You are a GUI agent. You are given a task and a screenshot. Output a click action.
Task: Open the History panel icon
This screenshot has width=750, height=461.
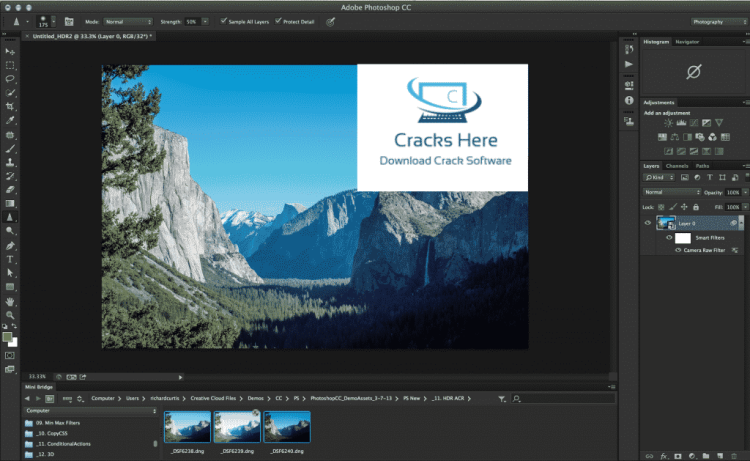(x=629, y=49)
